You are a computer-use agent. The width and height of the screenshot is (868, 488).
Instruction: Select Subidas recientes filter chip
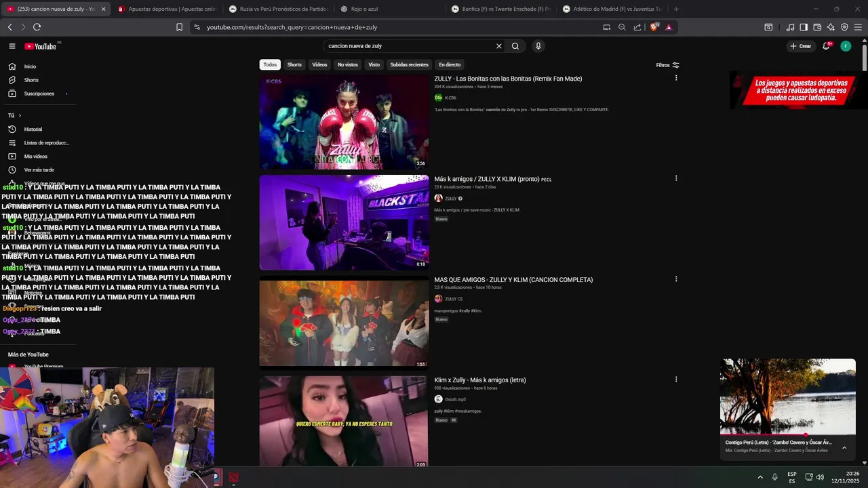point(409,64)
